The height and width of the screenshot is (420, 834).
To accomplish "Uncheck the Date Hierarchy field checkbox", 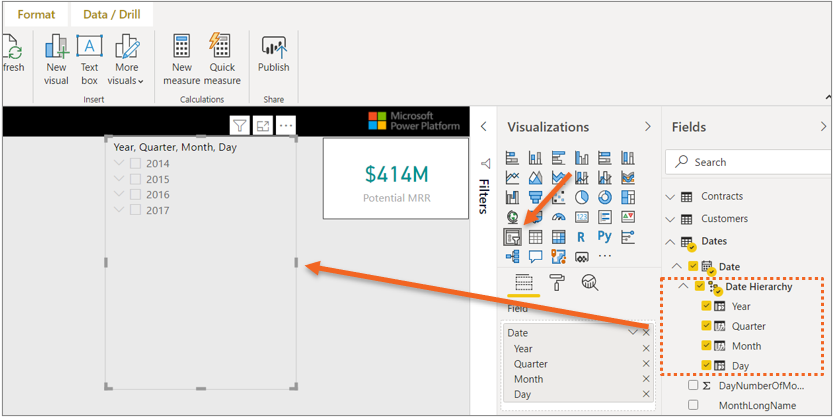I will click(x=700, y=286).
